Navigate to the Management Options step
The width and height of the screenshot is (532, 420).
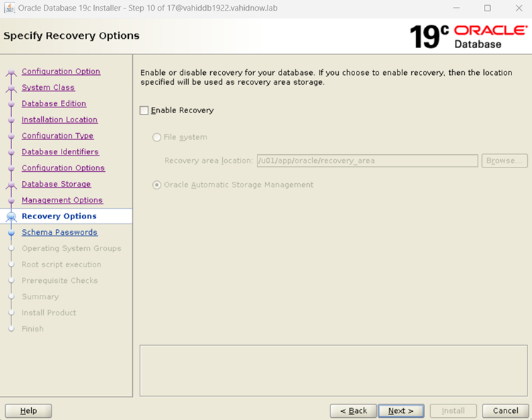(62, 200)
